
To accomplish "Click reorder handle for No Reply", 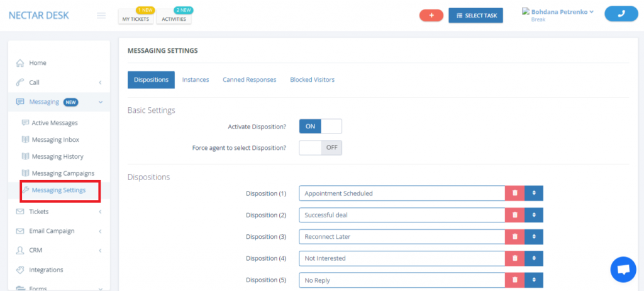I will [534, 280].
